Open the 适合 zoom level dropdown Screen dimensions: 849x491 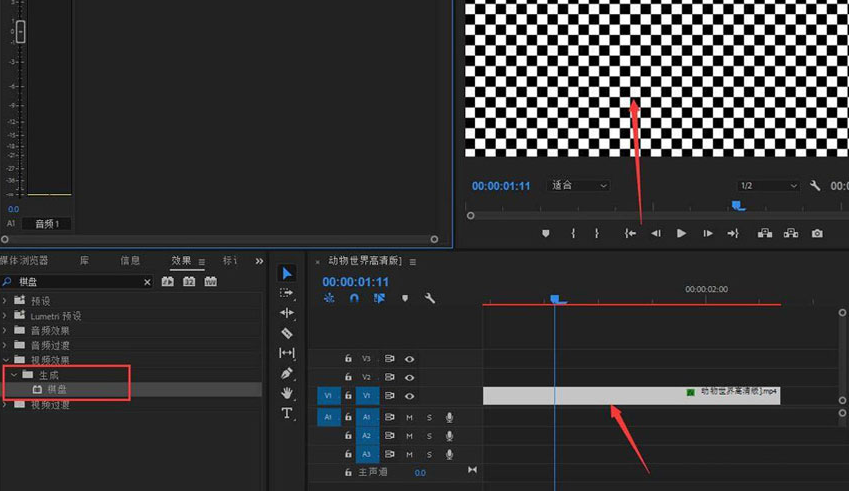pos(580,186)
